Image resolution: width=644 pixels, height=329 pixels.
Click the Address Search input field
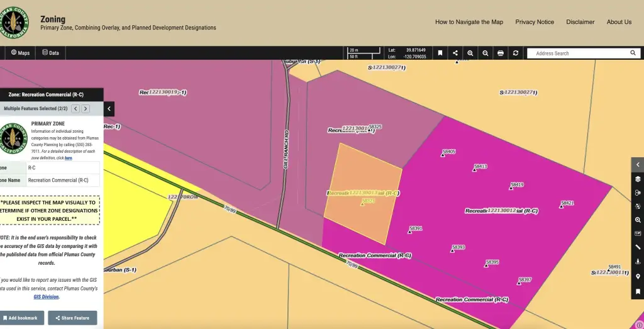(x=579, y=53)
